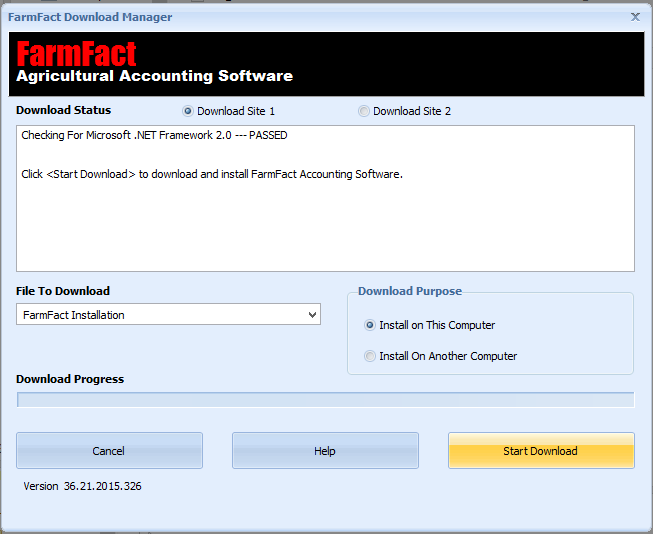Click the red FarmFact logo
Screen dimensions: 653x534
click(x=76, y=54)
